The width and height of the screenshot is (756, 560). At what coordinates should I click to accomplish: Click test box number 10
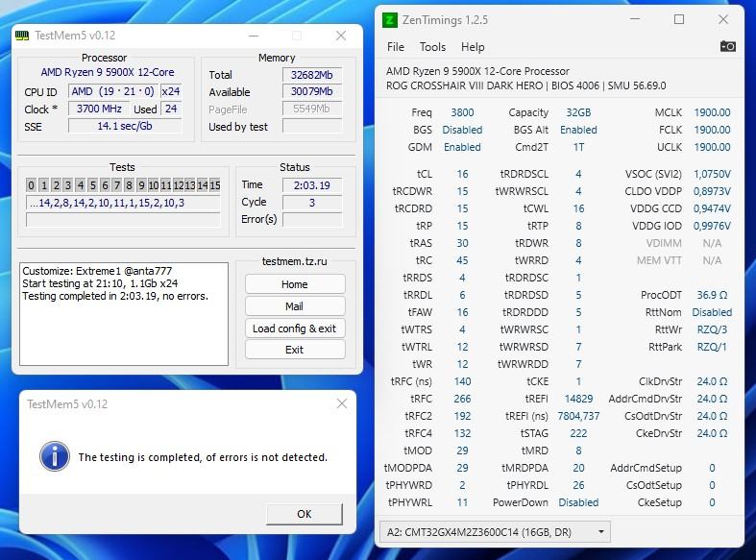(x=154, y=185)
